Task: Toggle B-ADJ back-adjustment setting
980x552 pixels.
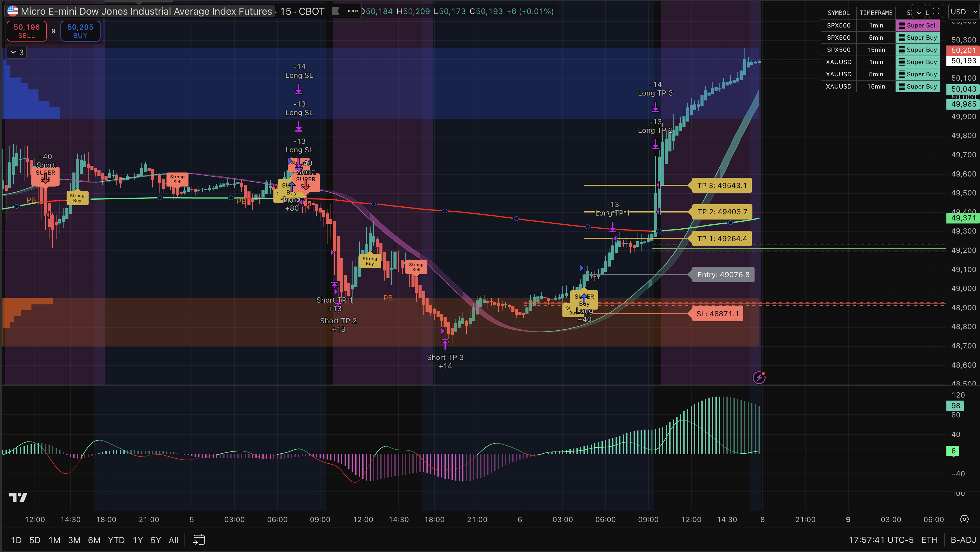Action: click(963, 540)
